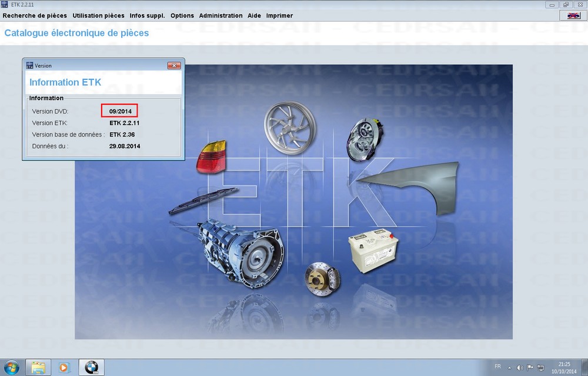Open the Options menu

coord(182,16)
